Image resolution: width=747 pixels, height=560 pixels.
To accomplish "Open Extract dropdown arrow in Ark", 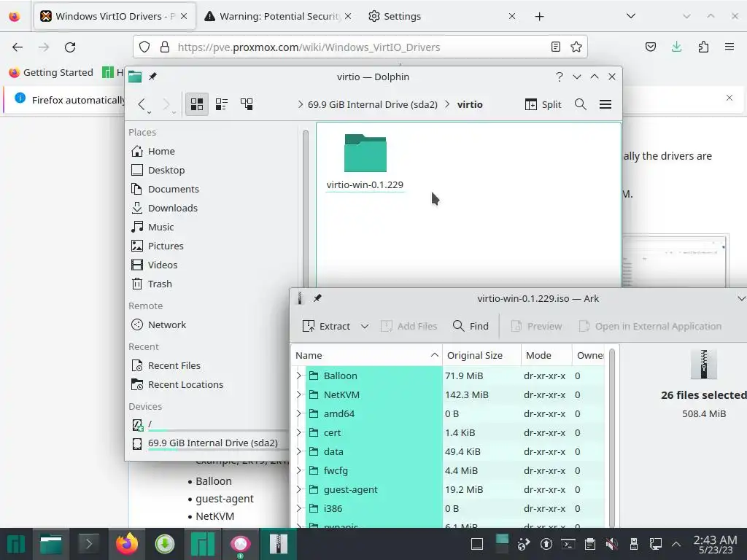I will coord(365,326).
